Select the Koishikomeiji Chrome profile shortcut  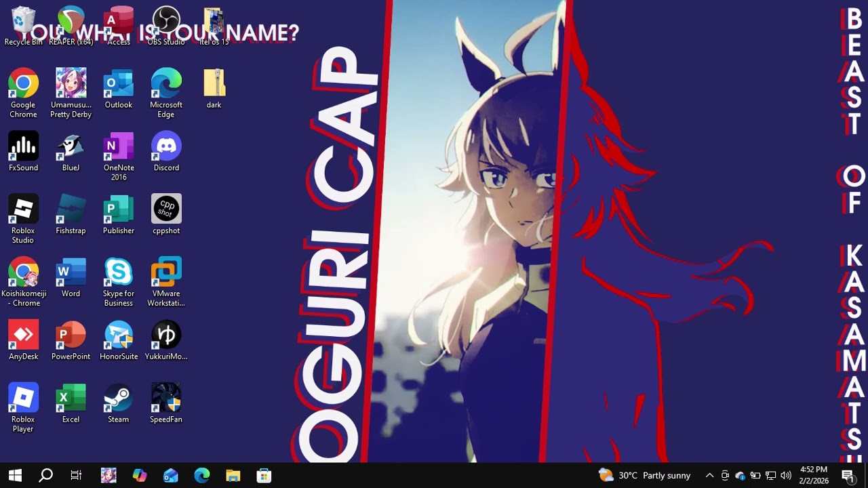23,282
